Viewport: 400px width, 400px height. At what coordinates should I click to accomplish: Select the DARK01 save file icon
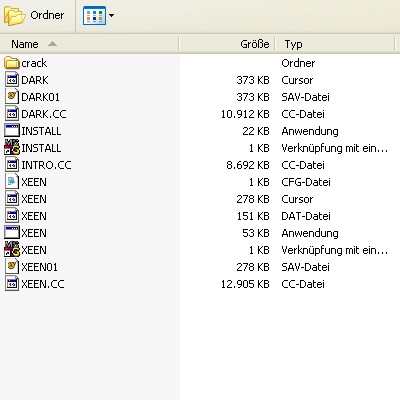point(12,97)
